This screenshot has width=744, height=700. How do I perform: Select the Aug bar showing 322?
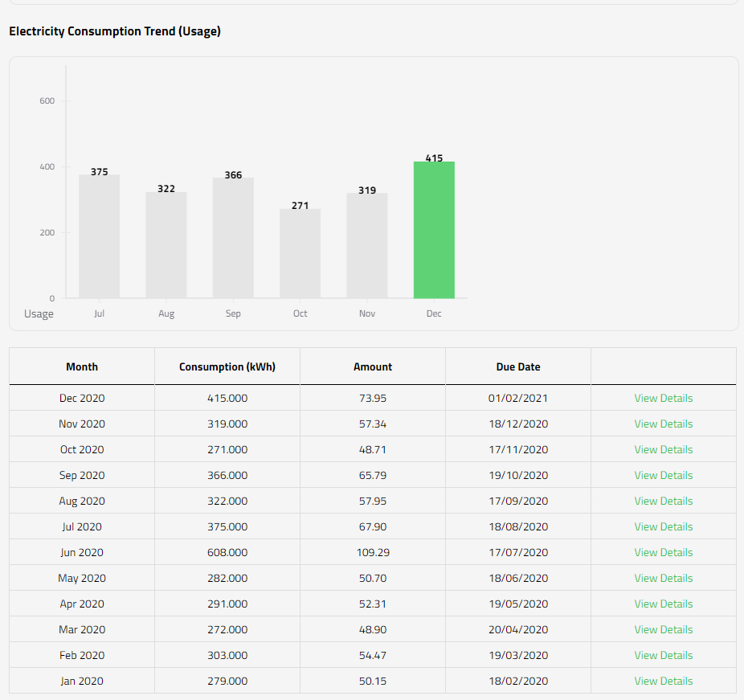pos(166,245)
